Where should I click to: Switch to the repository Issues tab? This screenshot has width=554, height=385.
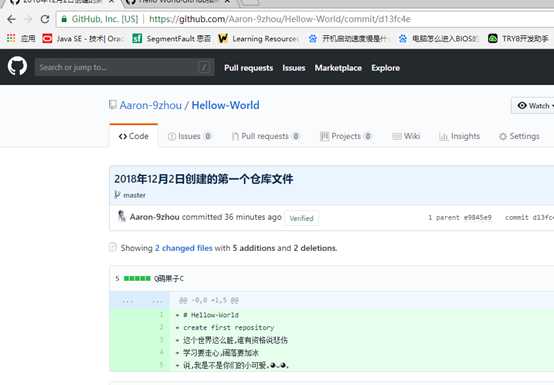[x=189, y=136]
